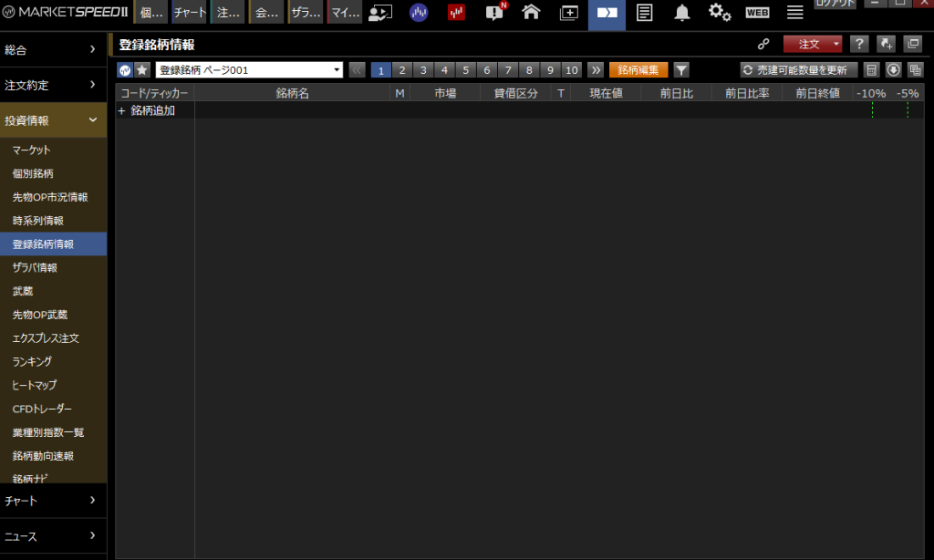Screen dimensions: 934x560
Task: Open the 登録銘柄 ページ001 dropdown
Action: (248, 70)
